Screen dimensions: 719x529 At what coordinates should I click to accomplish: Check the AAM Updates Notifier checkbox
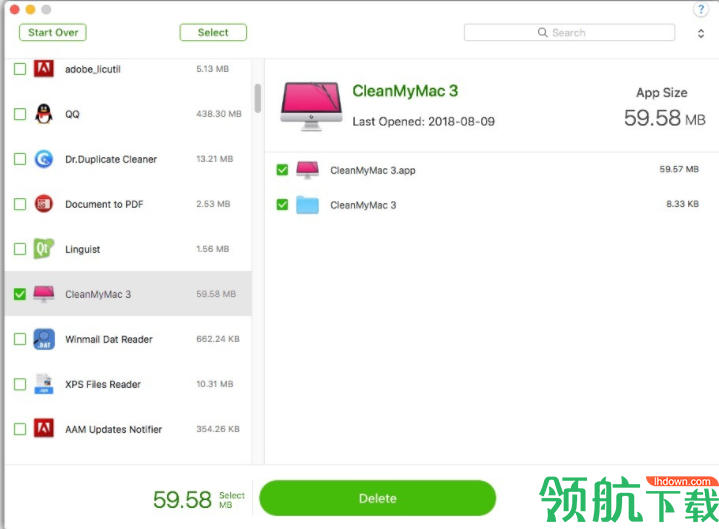click(20, 429)
